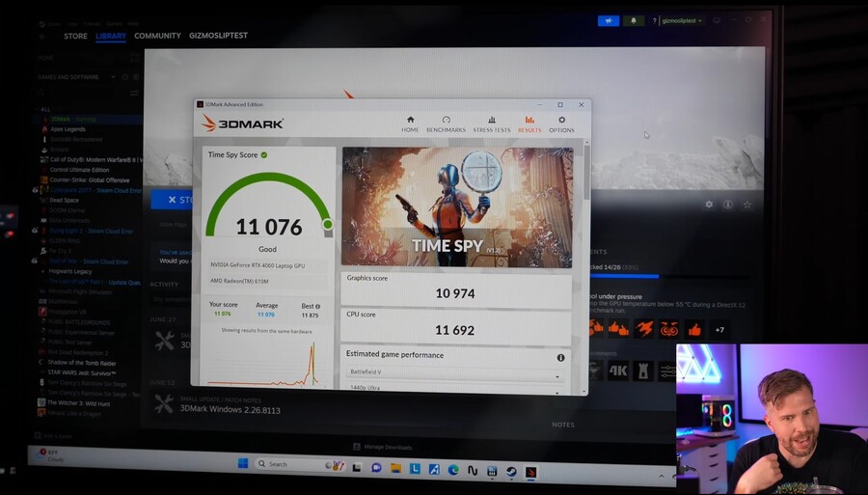Open 3DMark Benchmarks section

click(446, 124)
